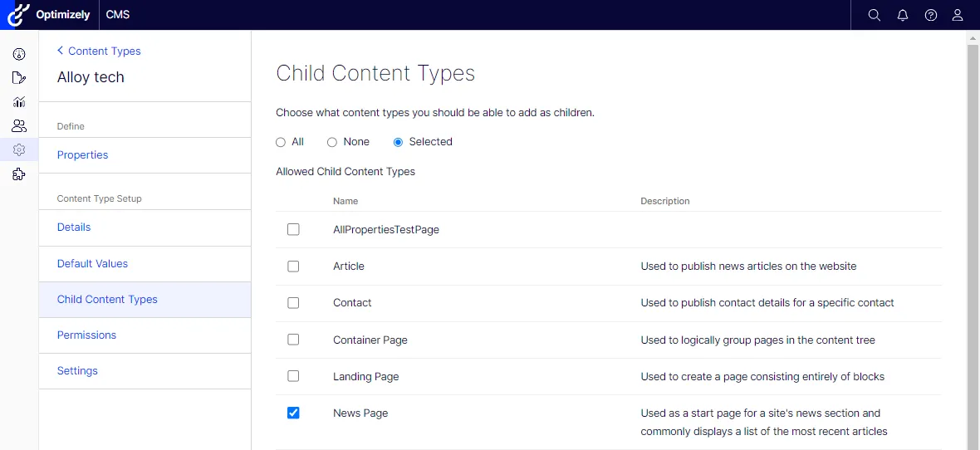Click the Optimizely logo icon
This screenshot has width=980, height=450.
[17, 14]
